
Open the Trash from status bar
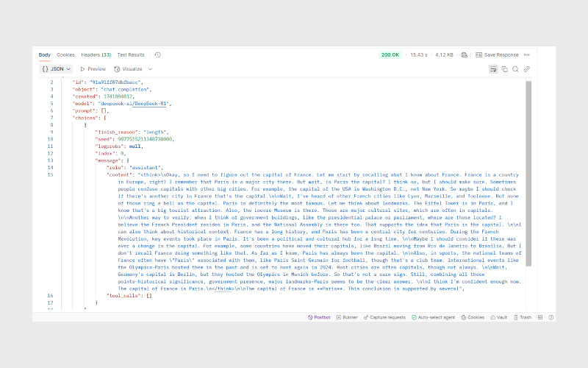tap(522, 317)
